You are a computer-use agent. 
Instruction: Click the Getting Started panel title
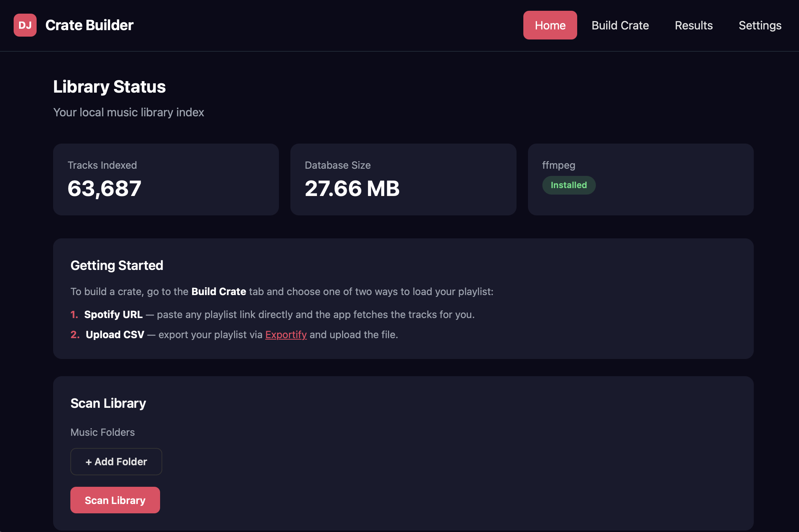coord(117,265)
